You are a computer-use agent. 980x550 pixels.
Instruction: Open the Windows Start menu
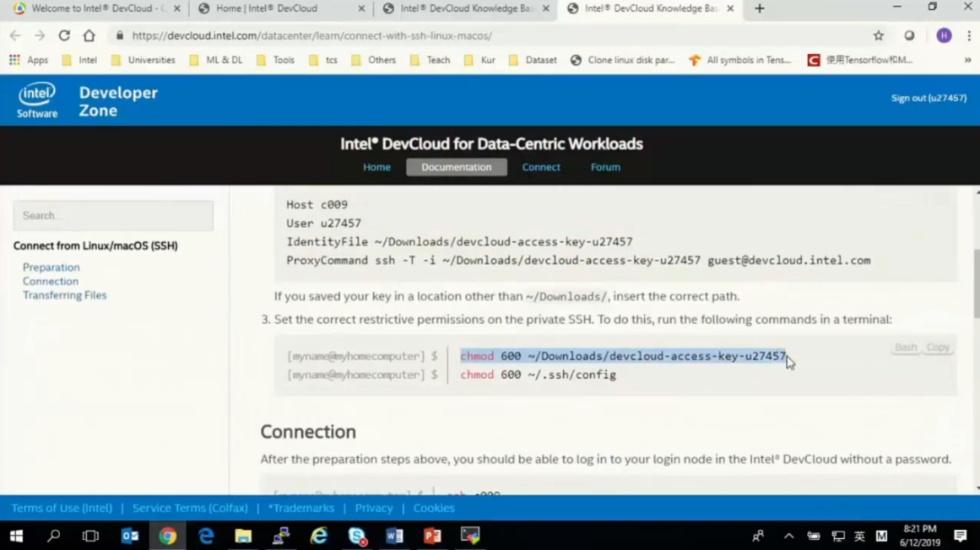16,536
